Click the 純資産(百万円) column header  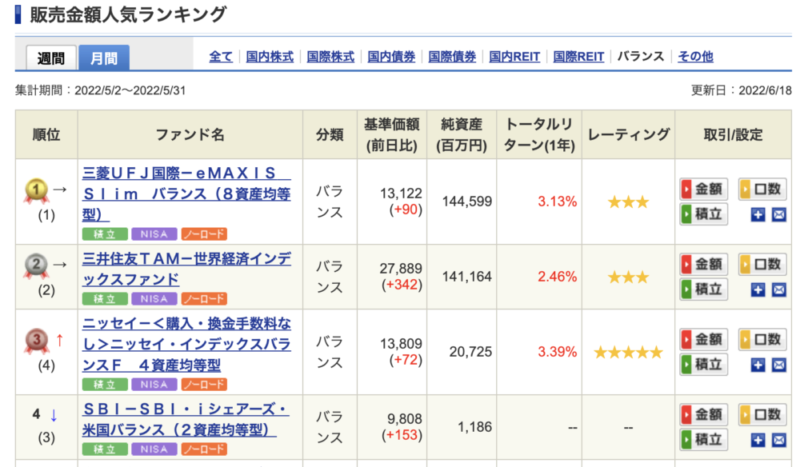coord(461,135)
